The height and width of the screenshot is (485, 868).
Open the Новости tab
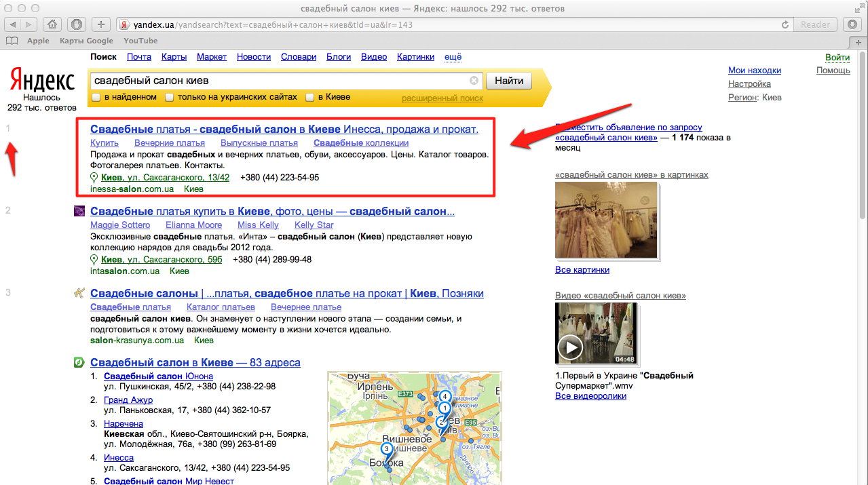[x=254, y=57]
